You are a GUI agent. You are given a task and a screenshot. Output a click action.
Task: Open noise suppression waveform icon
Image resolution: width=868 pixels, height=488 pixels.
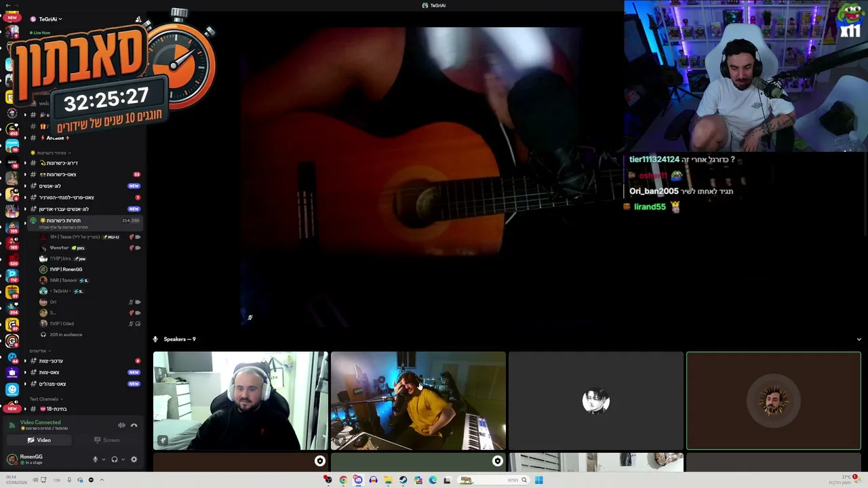(121, 425)
